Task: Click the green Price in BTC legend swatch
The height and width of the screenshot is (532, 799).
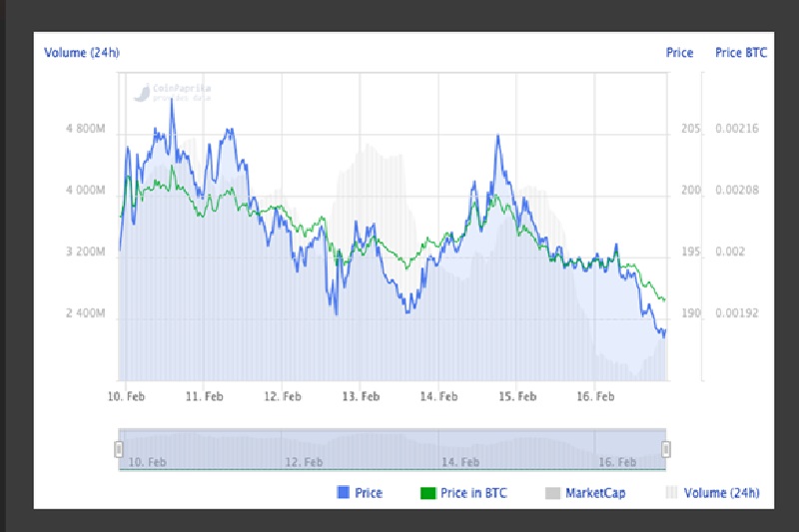Action: (426, 493)
